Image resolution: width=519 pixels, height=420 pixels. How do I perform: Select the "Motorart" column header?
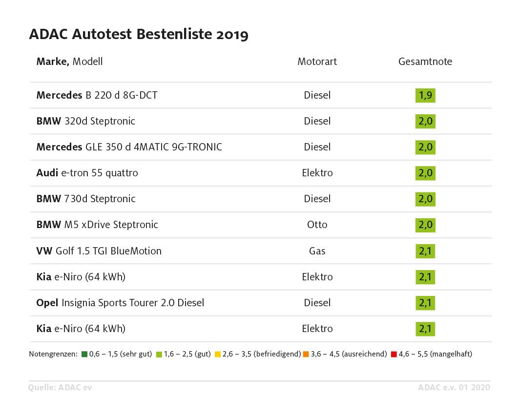[317, 62]
